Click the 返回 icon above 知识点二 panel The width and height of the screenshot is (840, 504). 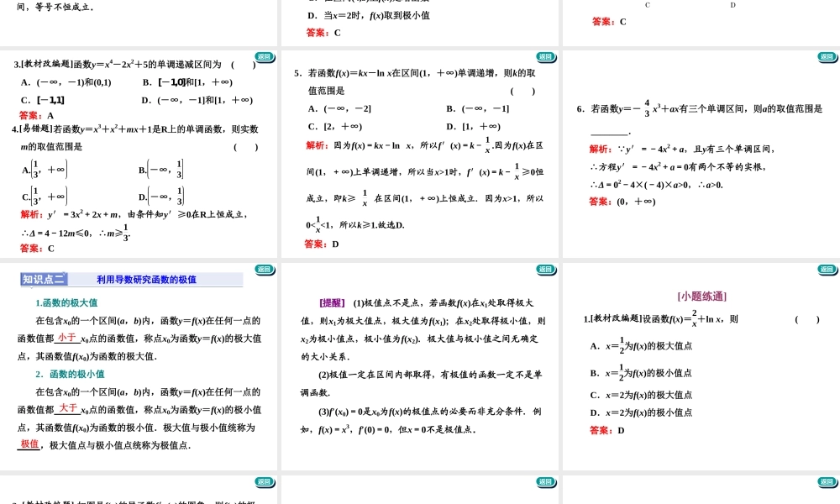pyautogui.click(x=264, y=270)
